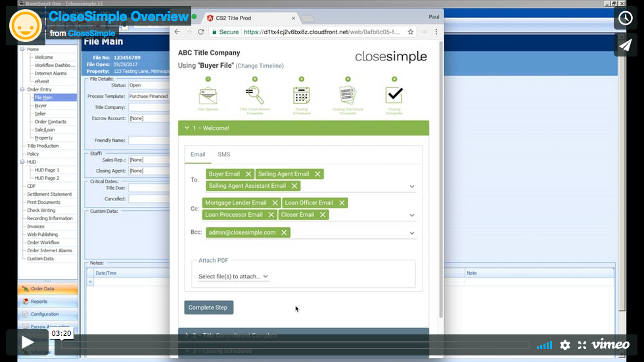This screenshot has width=644, height=362.
Task: Select File Main in tree
Action: point(43,98)
